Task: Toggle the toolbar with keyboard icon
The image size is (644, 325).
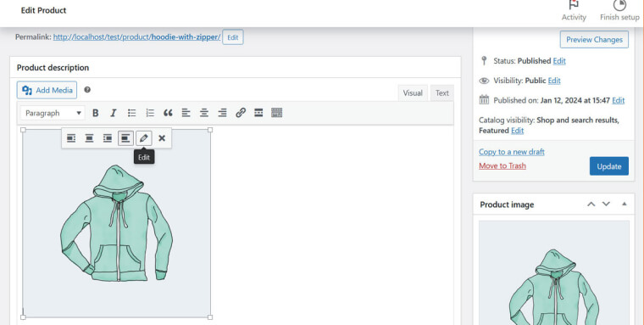Action: [x=277, y=113]
